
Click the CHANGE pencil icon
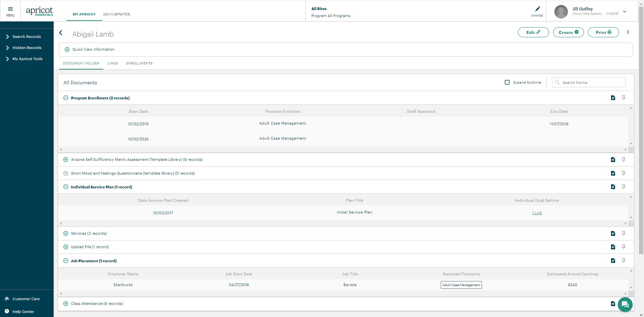[x=537, y=9]
